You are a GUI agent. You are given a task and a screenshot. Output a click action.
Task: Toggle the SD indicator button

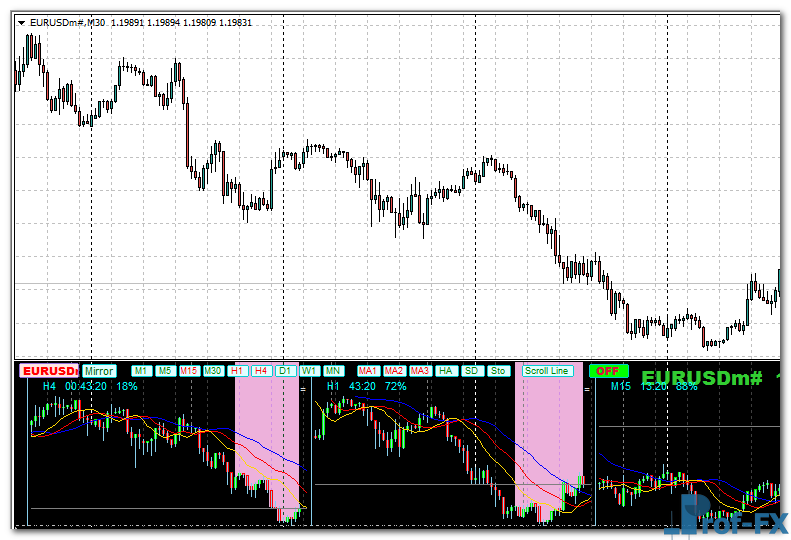point(472,371)
